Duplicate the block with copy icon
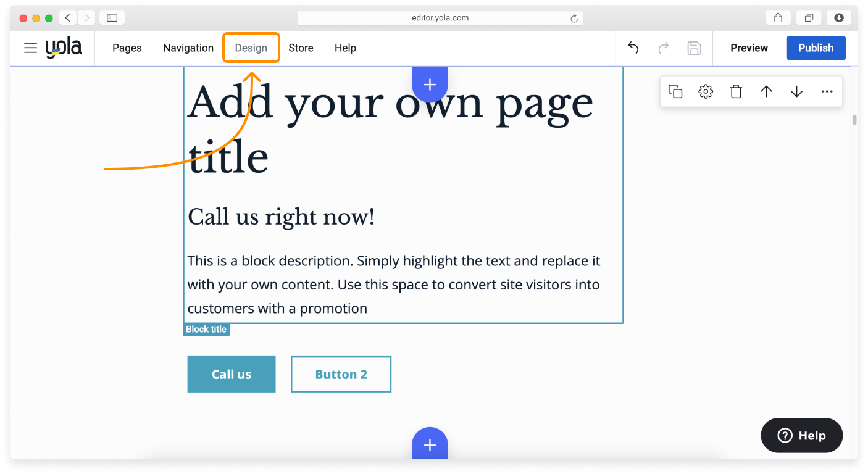 coord(675,92)
